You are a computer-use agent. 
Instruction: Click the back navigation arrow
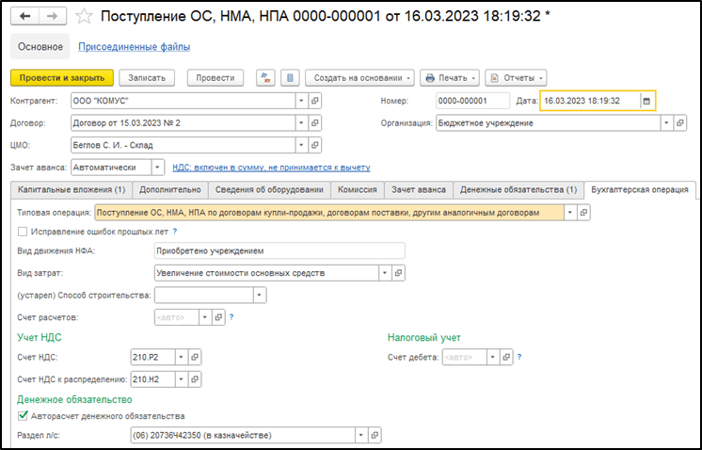pyautogui.click(x=25, y=17)
